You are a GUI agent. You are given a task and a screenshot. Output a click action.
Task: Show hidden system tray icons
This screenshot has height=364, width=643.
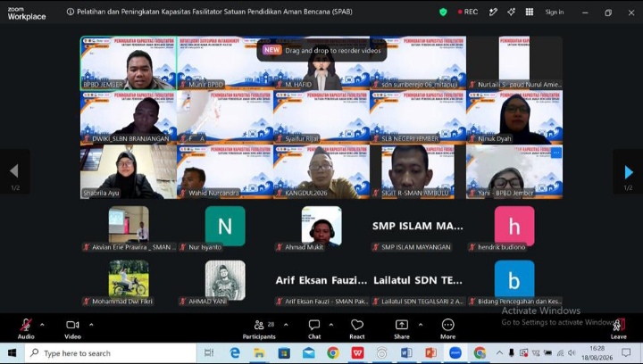(x=499, y=352)
